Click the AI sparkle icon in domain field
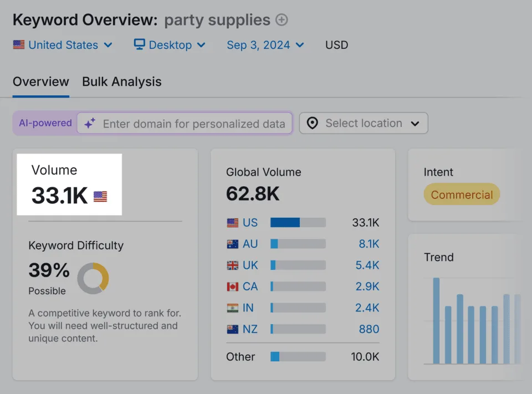This screenshot has width=532, height=394. click(x=90, y=123)
